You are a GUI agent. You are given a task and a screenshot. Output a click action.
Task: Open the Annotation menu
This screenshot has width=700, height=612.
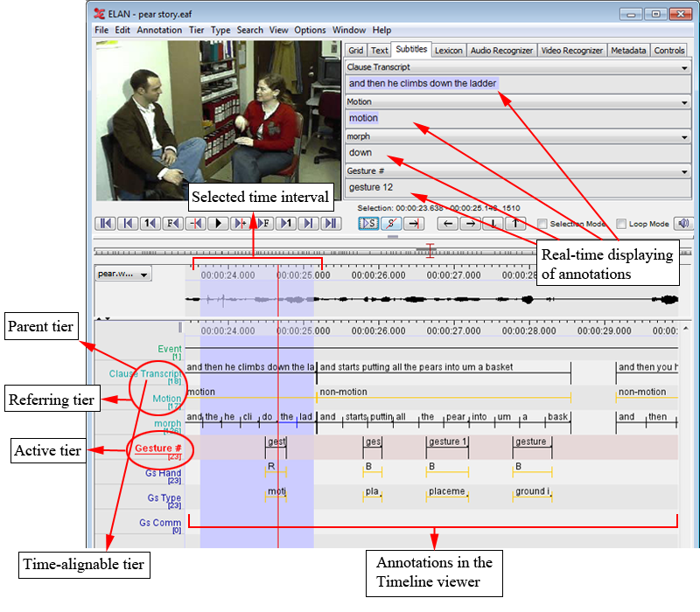tap(159, 30)
